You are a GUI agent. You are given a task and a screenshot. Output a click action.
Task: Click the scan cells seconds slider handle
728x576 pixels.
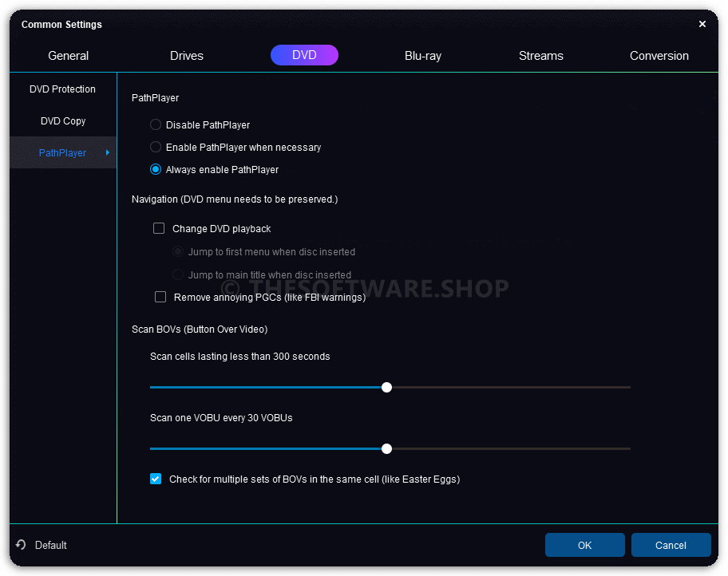386,387
